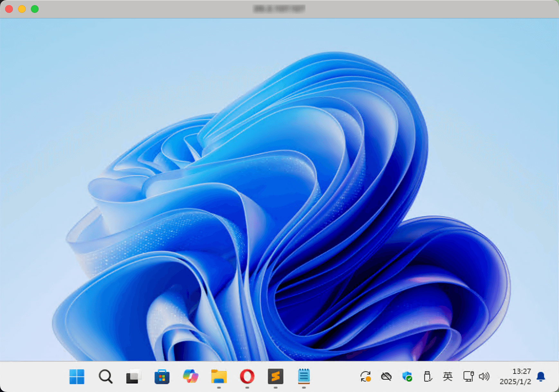Launch Microsoft Store from taskbar
Image resolution: width=559 pixels, height=392 pixels.
162,377
